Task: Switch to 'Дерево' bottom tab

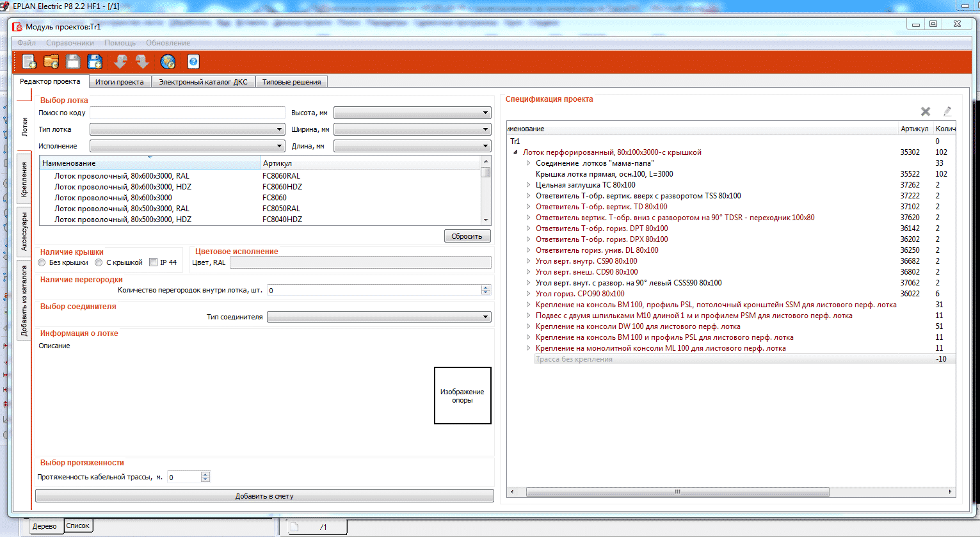Action: click(45, 526)
